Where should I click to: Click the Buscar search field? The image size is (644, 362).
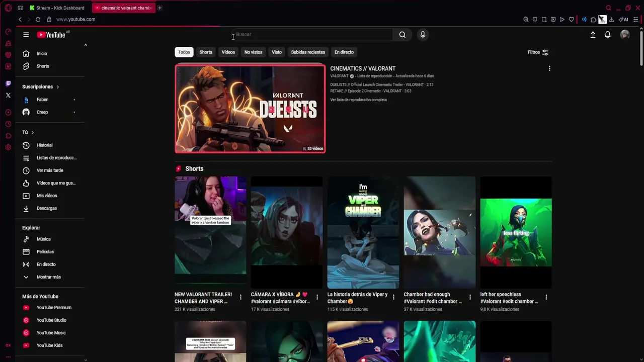(312, 35)
